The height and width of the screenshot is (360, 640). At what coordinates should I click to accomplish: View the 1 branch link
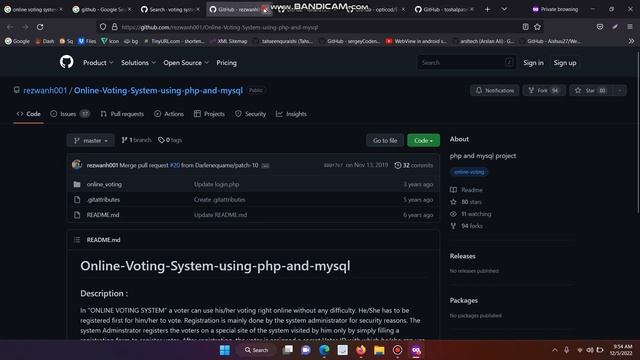tap(136, 140)
